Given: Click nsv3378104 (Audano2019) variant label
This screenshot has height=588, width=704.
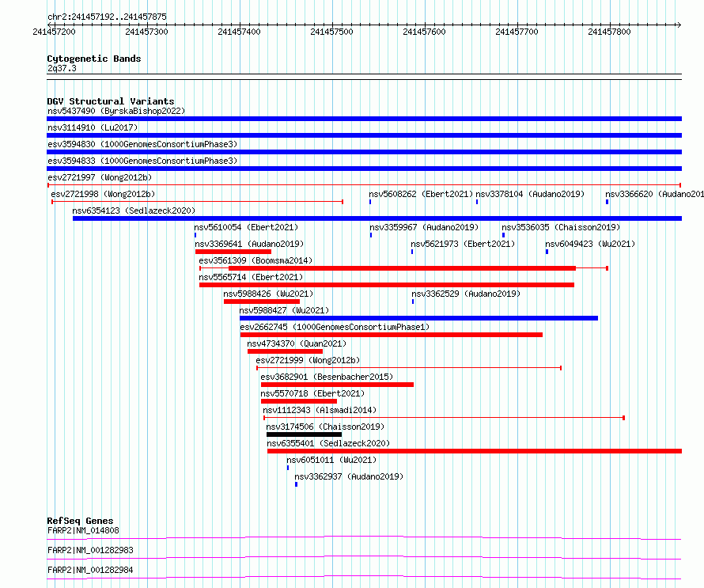Looking at the screenshot, I should [530, 194].
